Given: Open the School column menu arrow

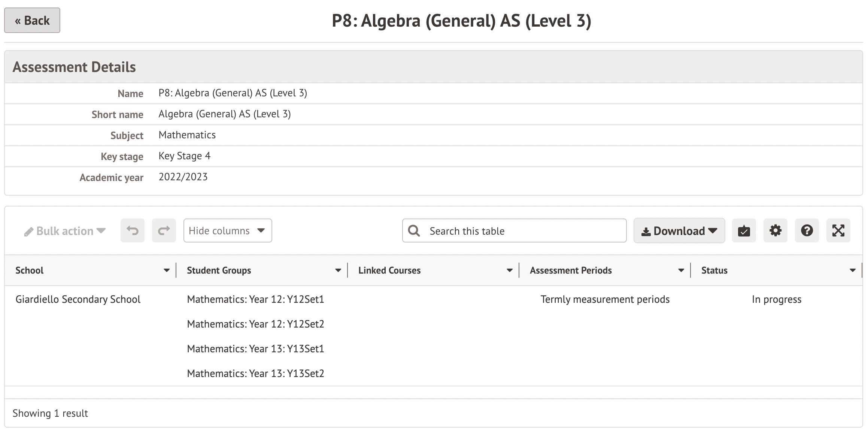Looking at the screenshot, I should pos(167,270).
